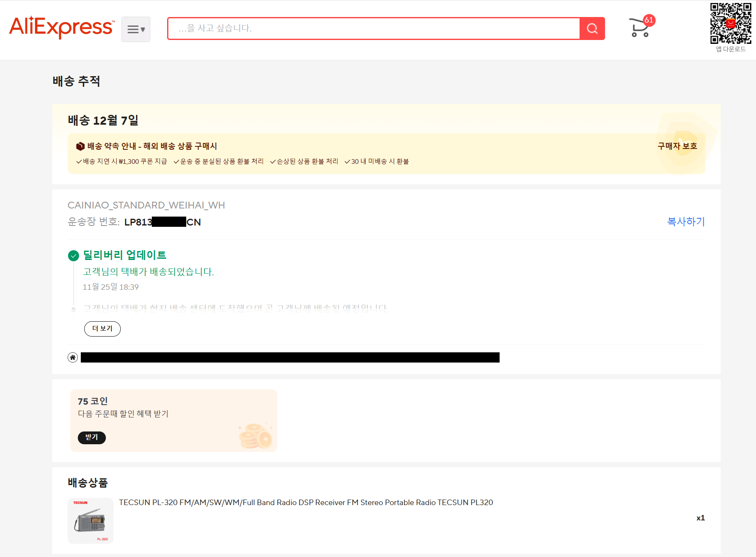This screenshot has width=756, height=557.
Task: Select the 배송상품 section heading
Action: click(x=88, y=483)
